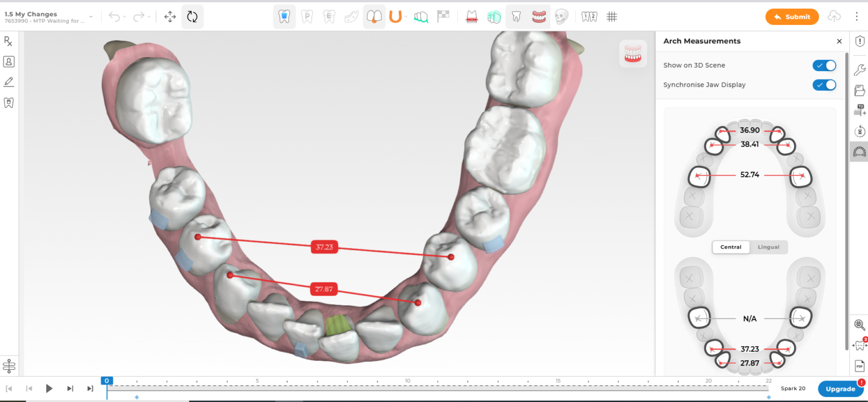This screenshot has height=402, width=868.
Task: Click stage 10 on the timeline
Action: click(408, 387)
